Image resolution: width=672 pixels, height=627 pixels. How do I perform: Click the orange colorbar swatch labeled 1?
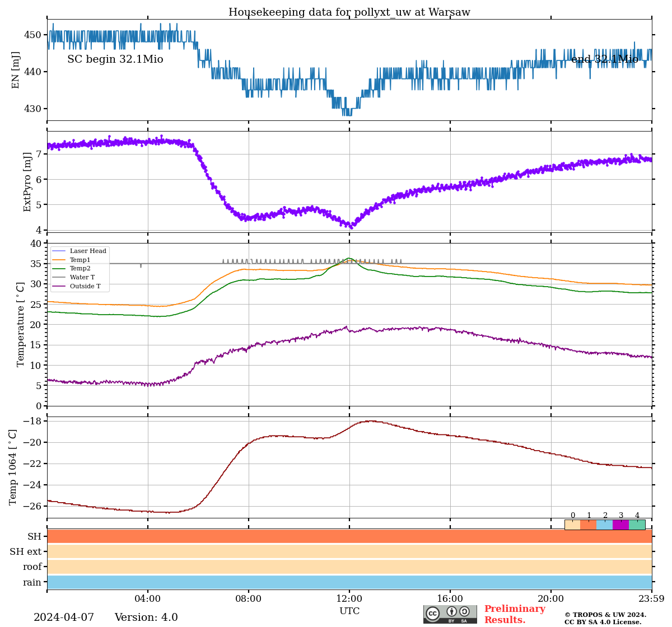(589, 525)
